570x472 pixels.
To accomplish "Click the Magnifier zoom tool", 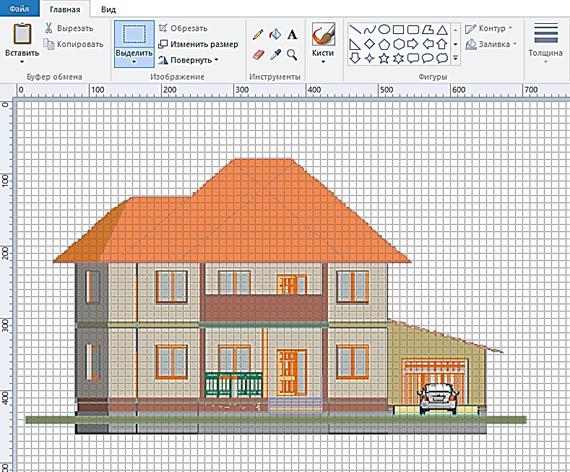I will 292,55.
